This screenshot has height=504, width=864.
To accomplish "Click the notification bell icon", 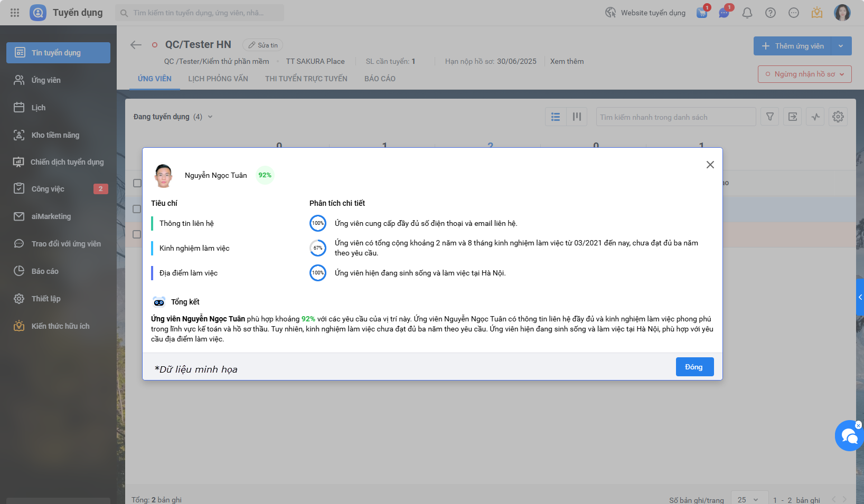I will pos(747,13).
